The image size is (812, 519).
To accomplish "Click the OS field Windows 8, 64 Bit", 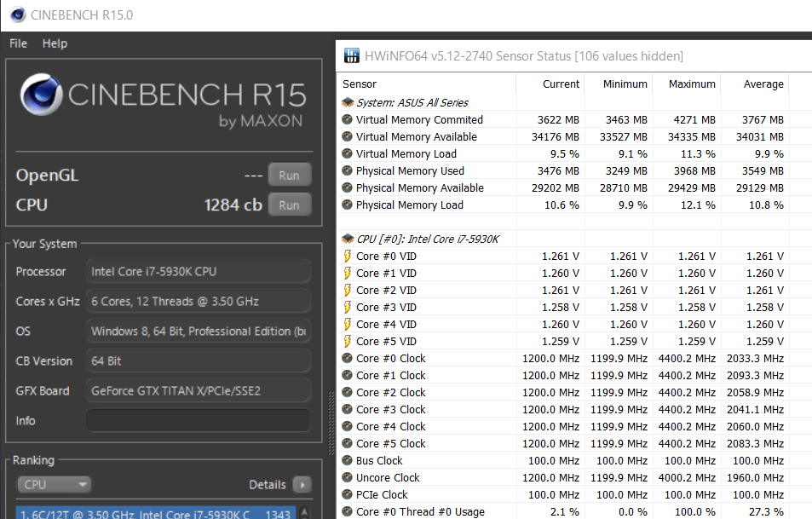I will coord(199,331).
